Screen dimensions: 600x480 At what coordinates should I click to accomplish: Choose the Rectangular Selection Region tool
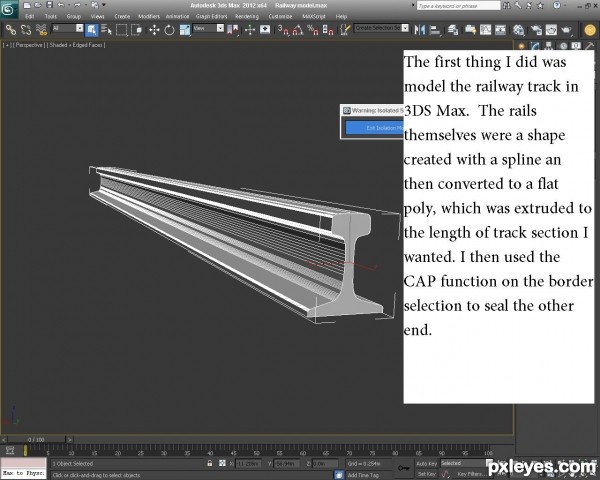point(121,30)
